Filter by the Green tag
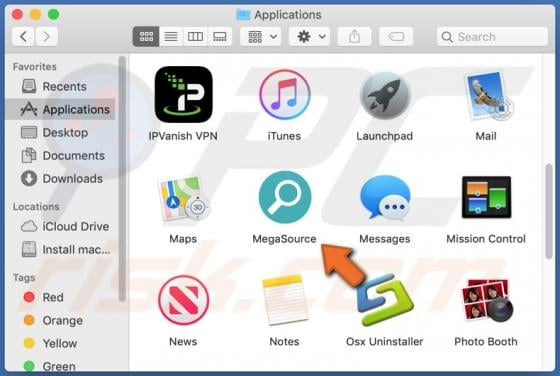Viewport: 560px width, 376px height. click(x=60, y=366)
